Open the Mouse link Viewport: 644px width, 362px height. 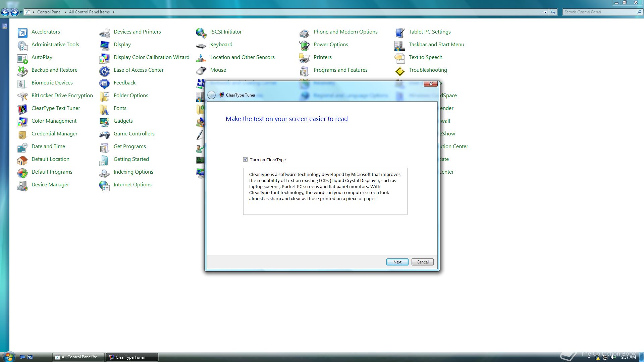pyautogui.click(x=218, y=70)
